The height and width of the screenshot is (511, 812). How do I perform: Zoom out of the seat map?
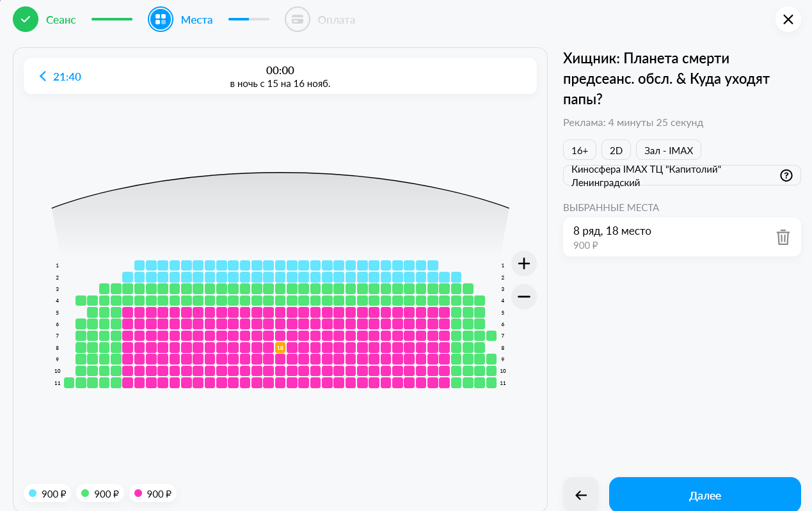[x=524, y=297]
